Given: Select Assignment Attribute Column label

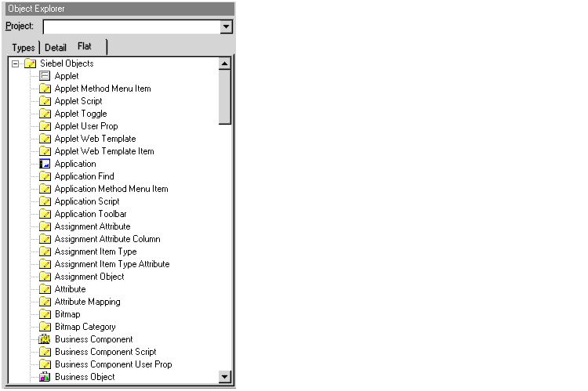Looking at the screenshot, I should 107,239.
